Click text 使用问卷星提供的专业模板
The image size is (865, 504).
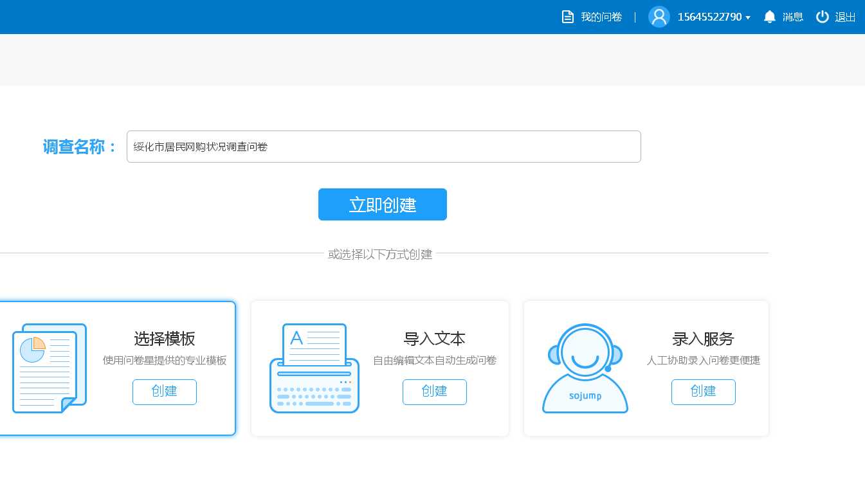click(x=165, y=361)
